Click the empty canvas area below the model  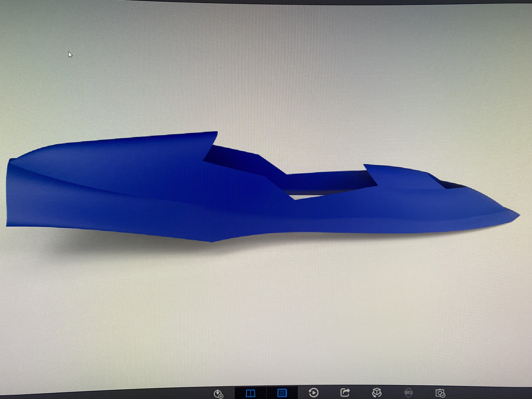tap(265, 313)
